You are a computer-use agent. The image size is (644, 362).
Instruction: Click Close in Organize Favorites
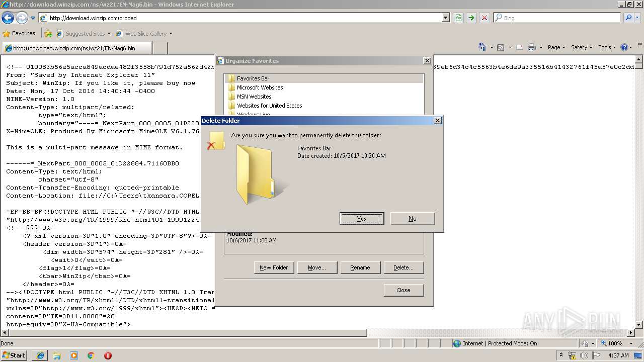[x=404, y=290]
